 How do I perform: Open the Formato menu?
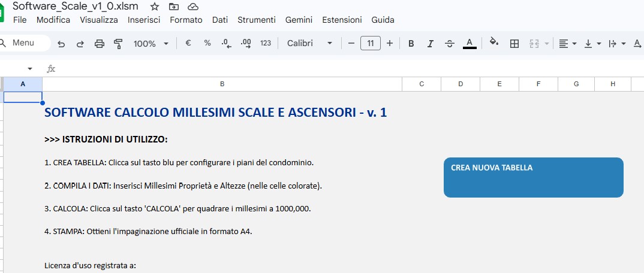(186, 20)
